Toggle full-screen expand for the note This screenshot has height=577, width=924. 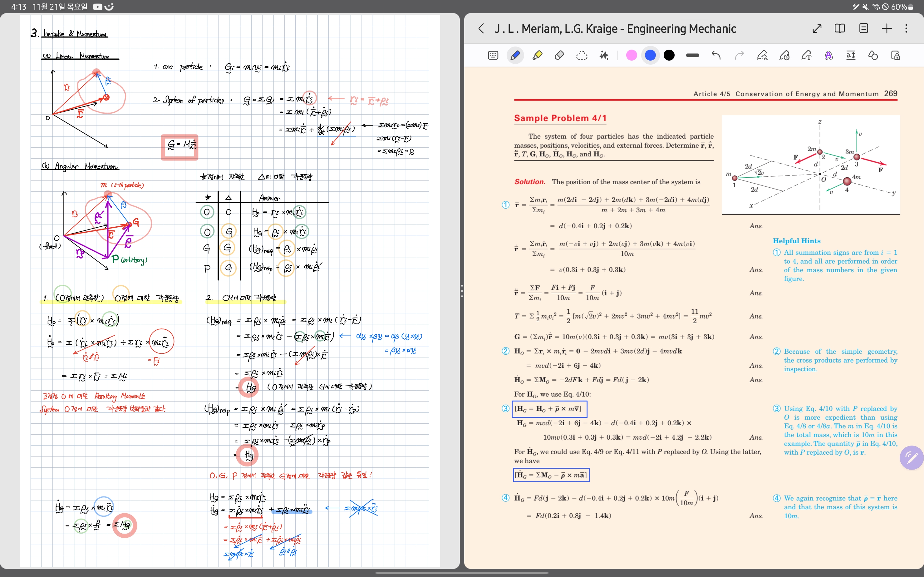[817, 29]
